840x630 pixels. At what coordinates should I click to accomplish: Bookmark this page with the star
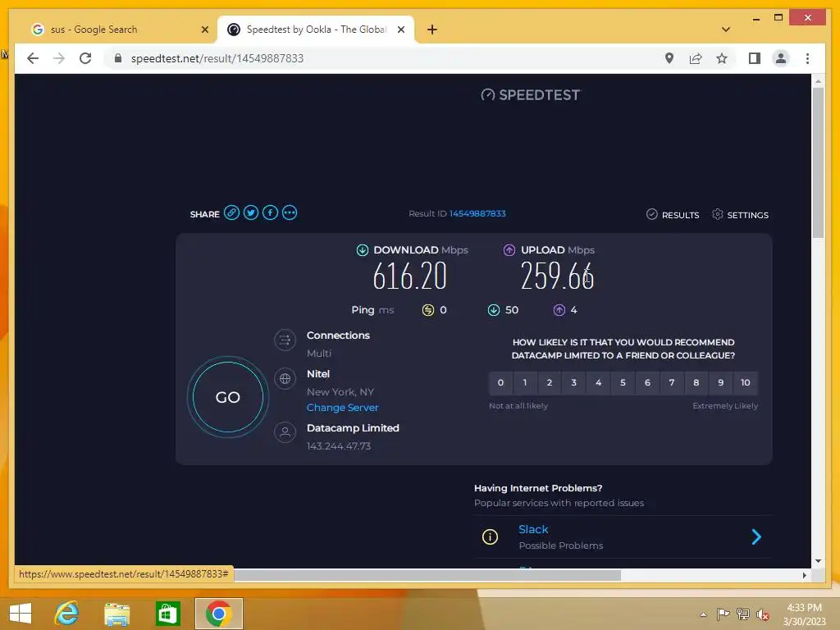coord(722,58)
